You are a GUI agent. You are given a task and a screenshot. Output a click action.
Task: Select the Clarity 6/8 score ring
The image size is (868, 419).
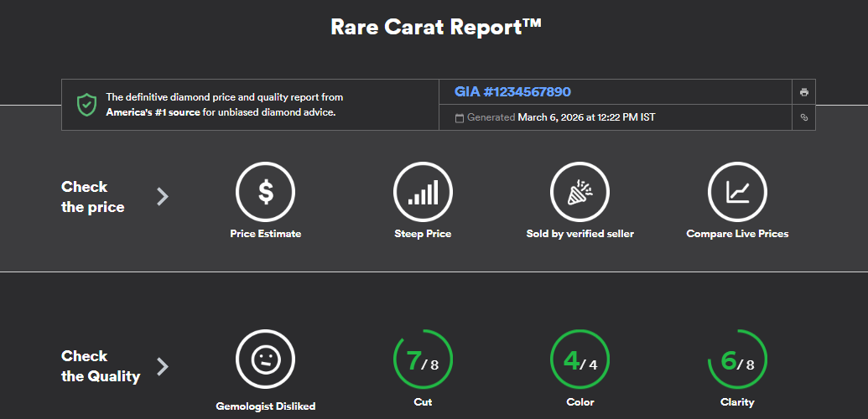click(737, 360)
